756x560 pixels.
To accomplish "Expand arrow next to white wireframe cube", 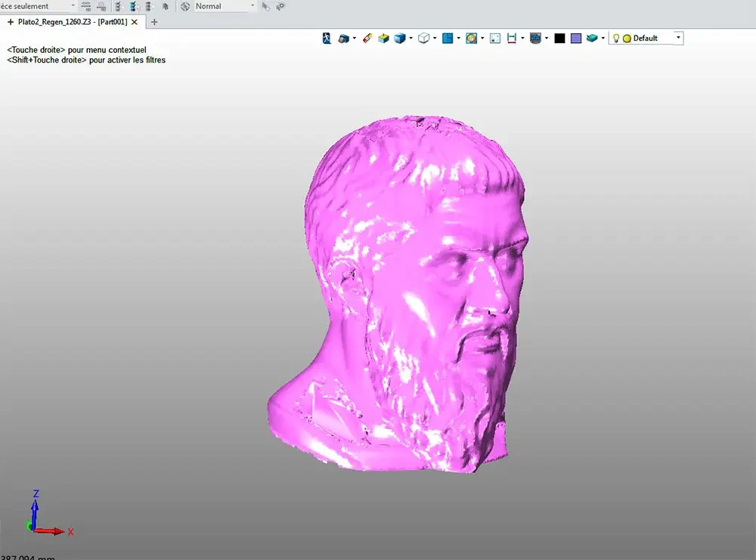I will tap(435, 38).
